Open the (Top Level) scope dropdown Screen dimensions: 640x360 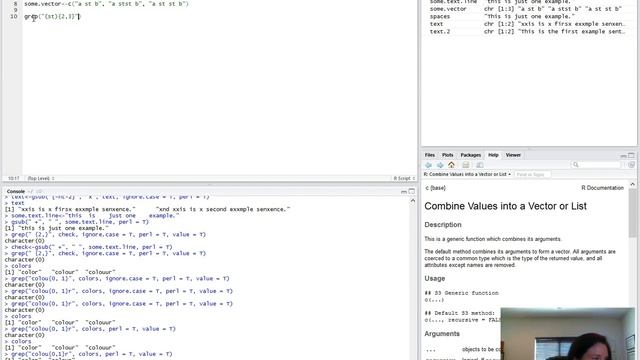point(41,178)
